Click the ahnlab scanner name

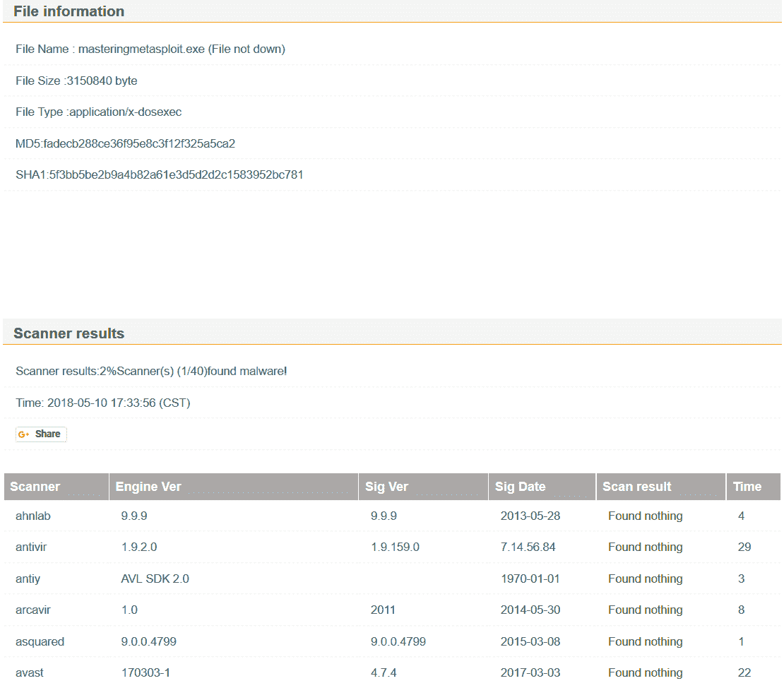click(x=33, y=516)
